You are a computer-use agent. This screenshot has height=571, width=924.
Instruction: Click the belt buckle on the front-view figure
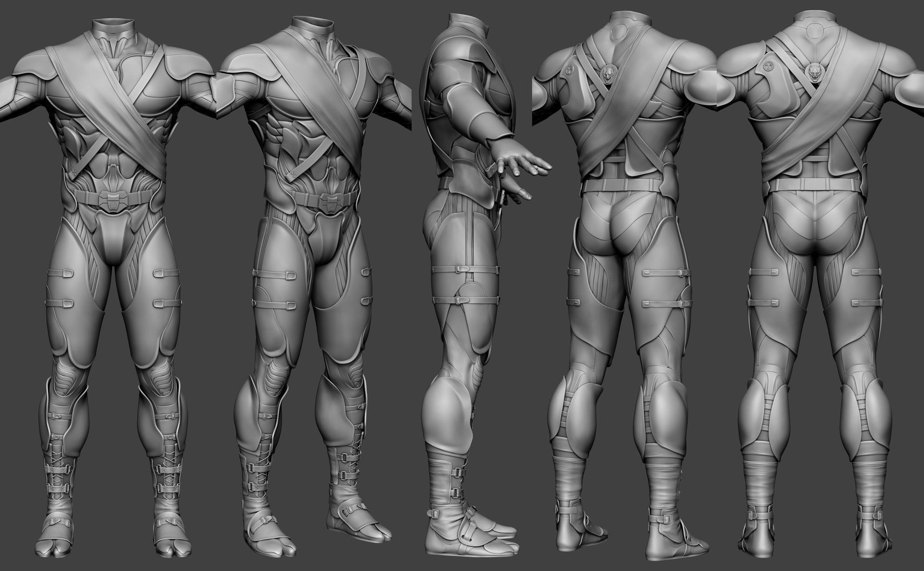point(113,201)
